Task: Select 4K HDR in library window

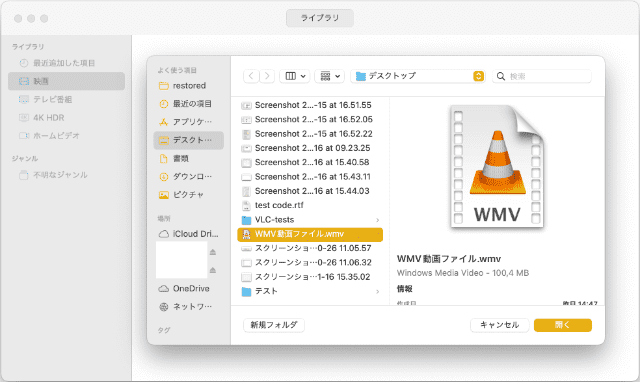Action: pos(67,118)
